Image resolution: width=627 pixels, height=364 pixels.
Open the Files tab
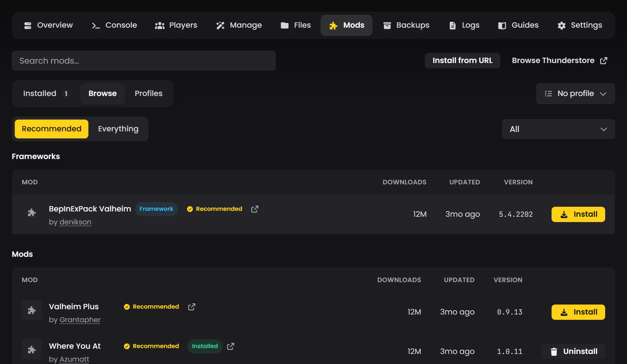point(296,25)
